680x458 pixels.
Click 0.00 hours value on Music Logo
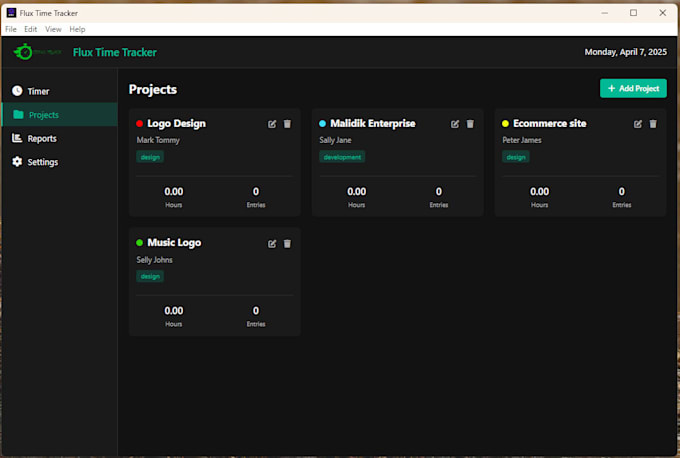(x=173, y=311)
